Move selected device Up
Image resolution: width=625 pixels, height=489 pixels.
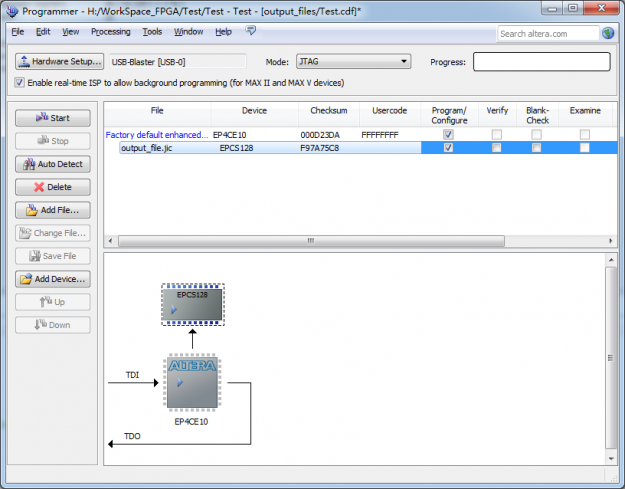click(x=53, y=302)
